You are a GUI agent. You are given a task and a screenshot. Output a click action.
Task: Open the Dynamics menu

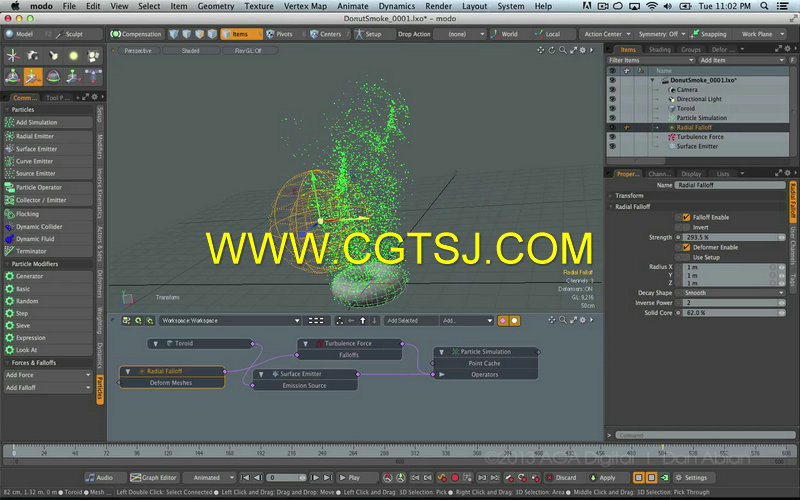point(396,6)
